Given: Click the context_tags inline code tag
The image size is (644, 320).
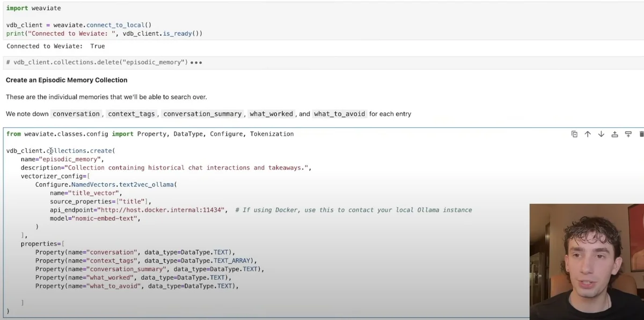Looking at the screenshot, I should pos(131,114).
